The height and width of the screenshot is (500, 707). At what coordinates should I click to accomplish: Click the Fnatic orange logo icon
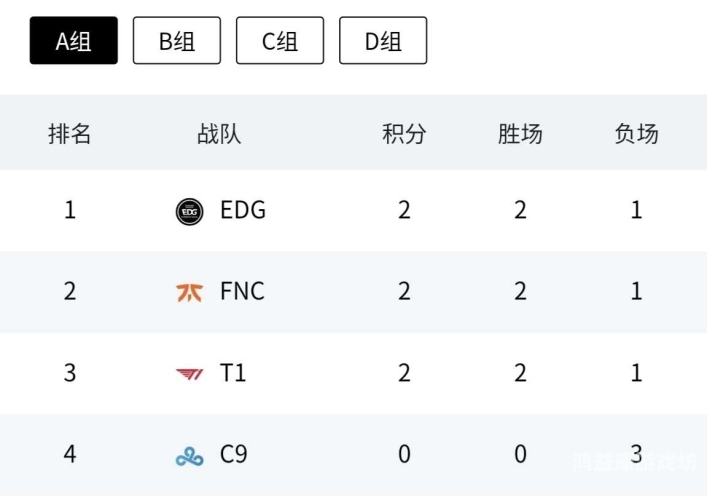(x=189, y=293)
